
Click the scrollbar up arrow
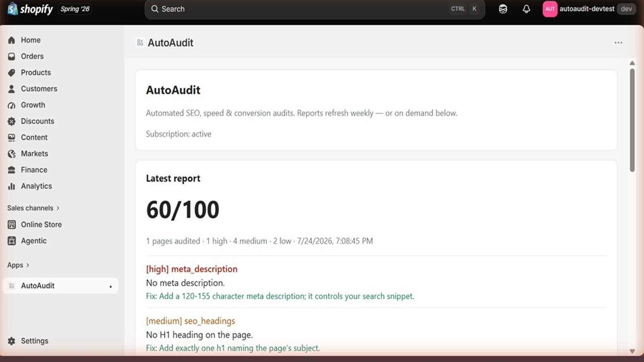(632, 63)
